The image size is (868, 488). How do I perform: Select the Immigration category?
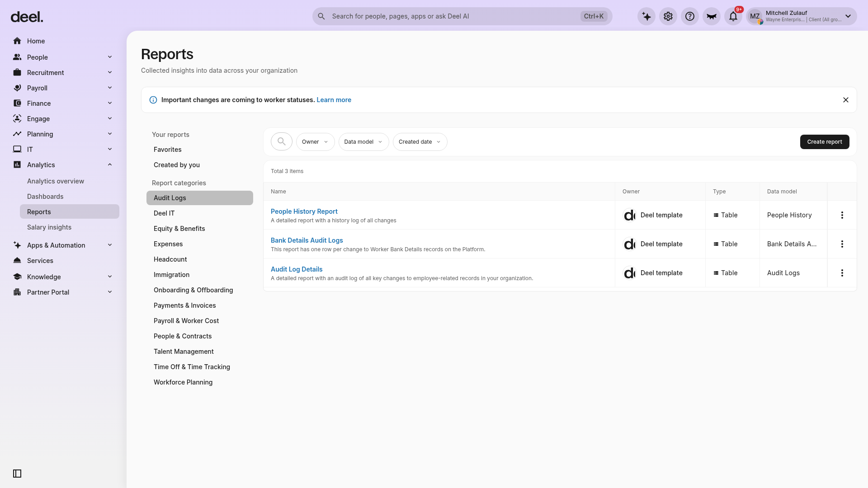pos(200,275)
